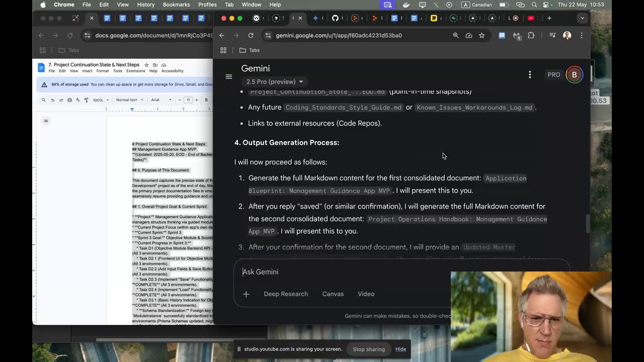This screenshot has width=644, height=362.
Task: Click the font size field showing 11
Action: coord(188,100)
